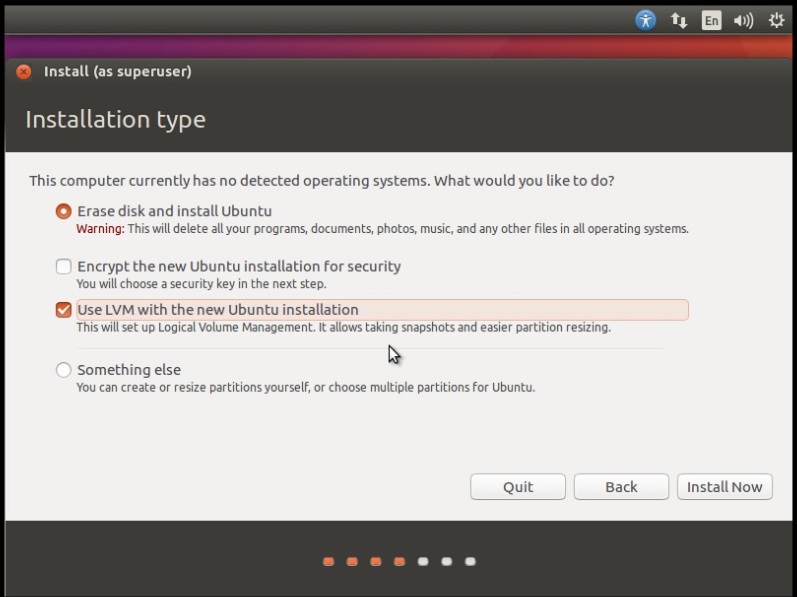Click the Logical Volume Management description text
Screen dimensions: 797x597
coord(344,327)
